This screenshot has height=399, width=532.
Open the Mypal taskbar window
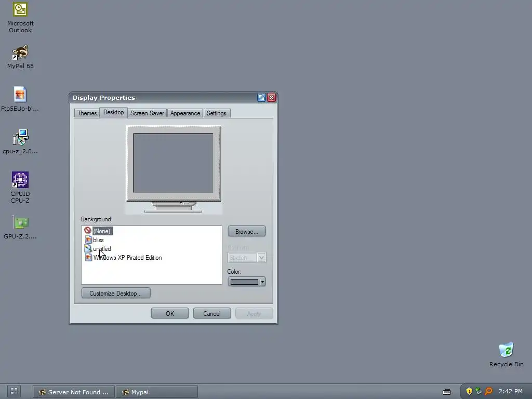click(x=157, y=392)
